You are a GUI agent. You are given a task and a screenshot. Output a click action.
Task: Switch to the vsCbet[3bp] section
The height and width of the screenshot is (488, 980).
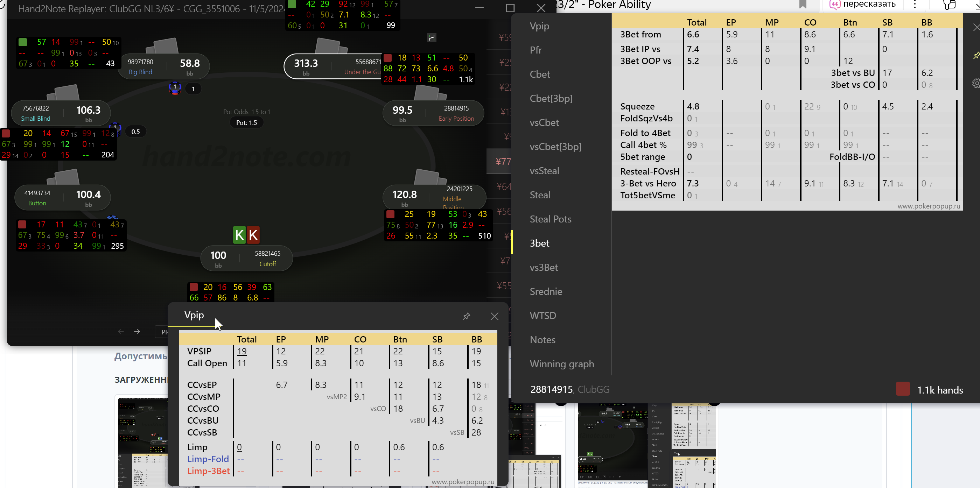click(x=555, y=147)
